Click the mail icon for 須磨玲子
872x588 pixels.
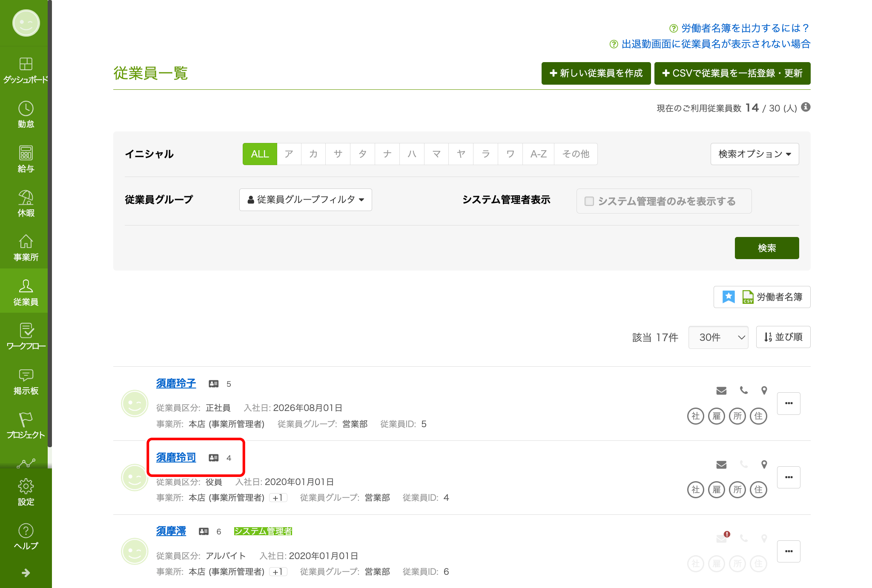[721, 391]
